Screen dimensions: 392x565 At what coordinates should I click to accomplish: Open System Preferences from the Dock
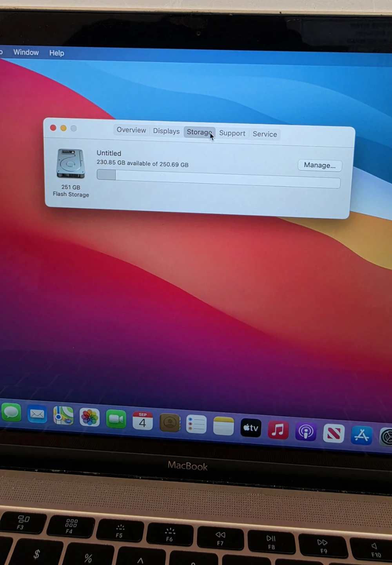pos(386,437)
